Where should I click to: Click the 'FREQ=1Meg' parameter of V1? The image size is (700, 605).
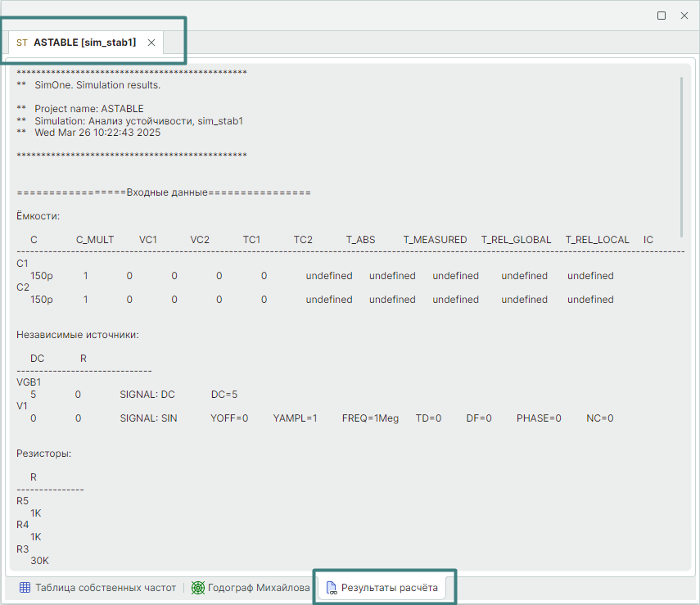370,418
